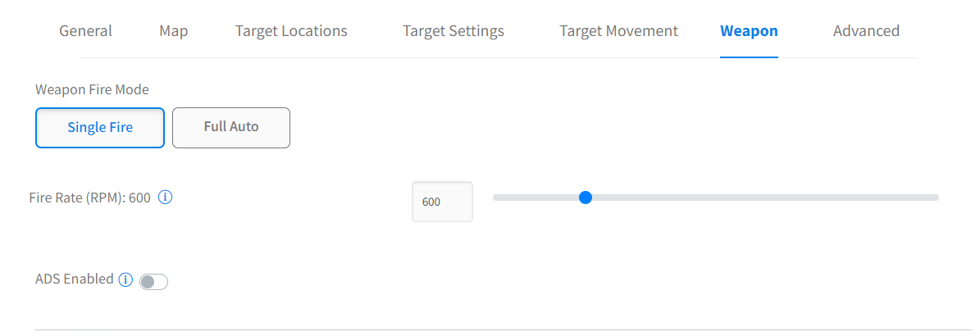
Task: Click the "Fire Rate (RPM): 600" label
Action: [x=89, y=198]
